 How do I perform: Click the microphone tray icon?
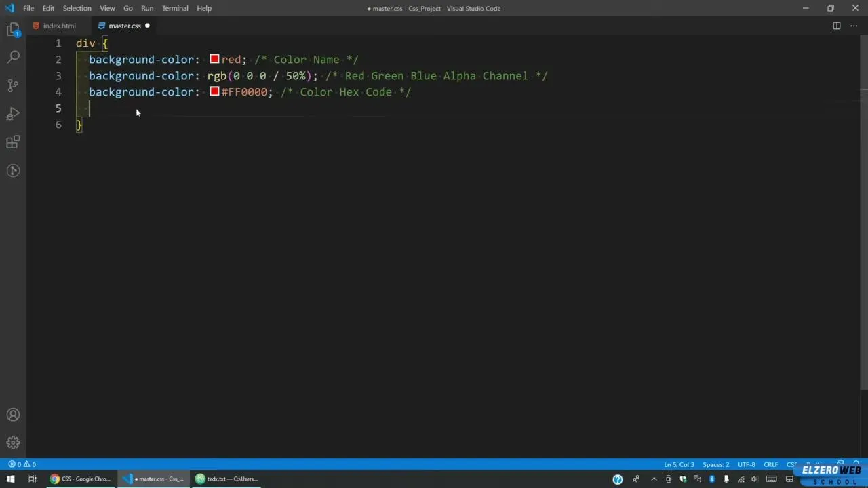pyautogui.click(x=726, y=479)
